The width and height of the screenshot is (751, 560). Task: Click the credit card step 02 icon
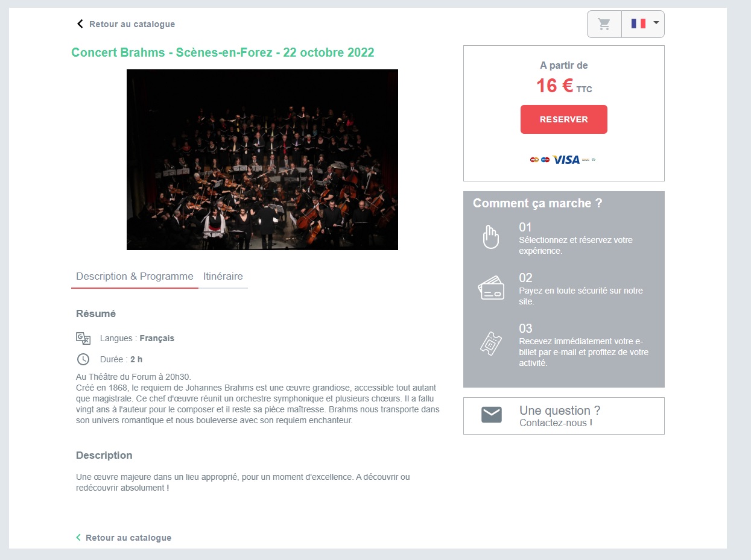pyautogui.click(x=491, y=288)
